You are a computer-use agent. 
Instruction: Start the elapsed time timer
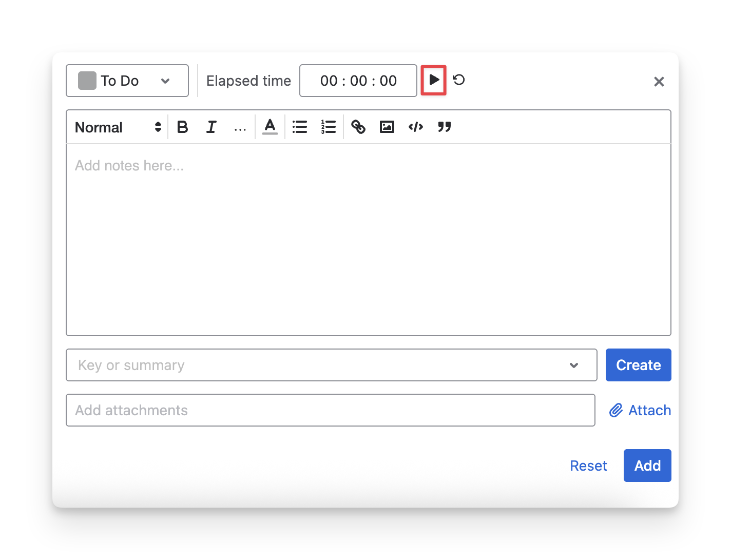click(x=434, y=80)
